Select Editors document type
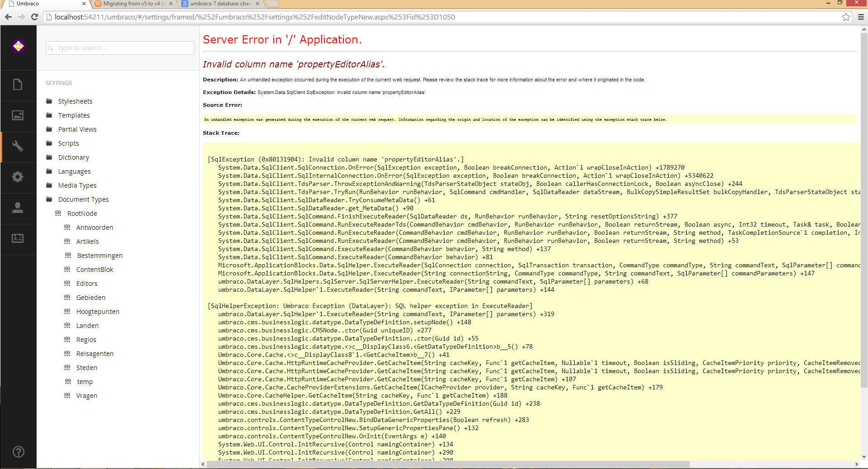Screen dimensions: 868x469 tap(87, 284)
